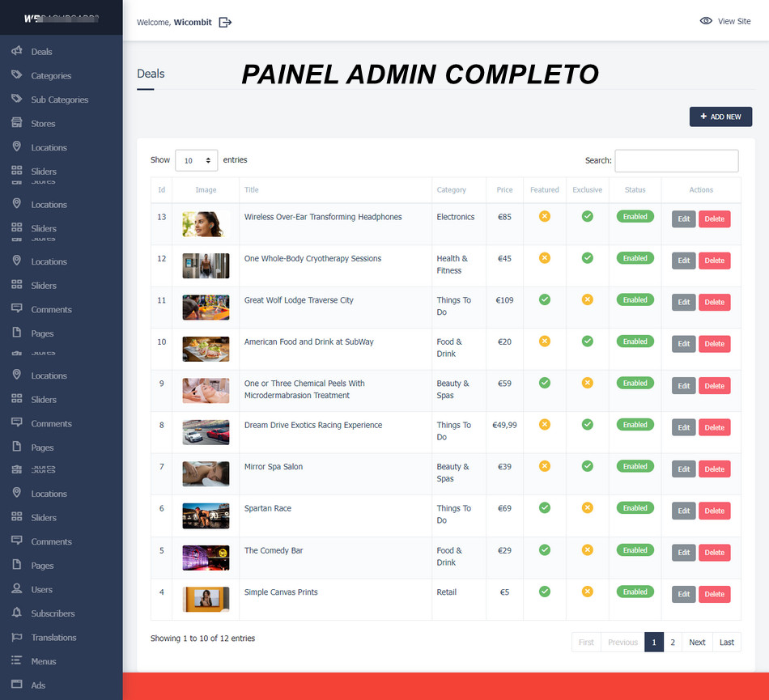Toggle Featured on for Wireless Over-Ear Transforming Headphones
Screen dimensions: 769x700
[x=544, y=216]
